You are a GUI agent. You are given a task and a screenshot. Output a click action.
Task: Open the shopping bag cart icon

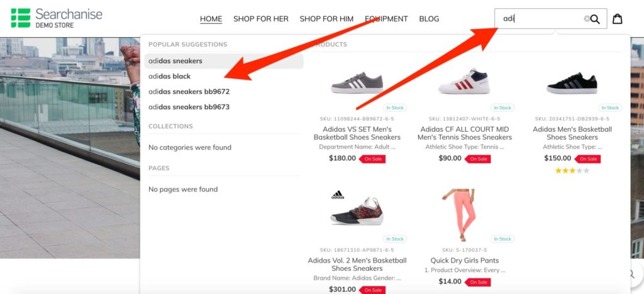[618, 19]
